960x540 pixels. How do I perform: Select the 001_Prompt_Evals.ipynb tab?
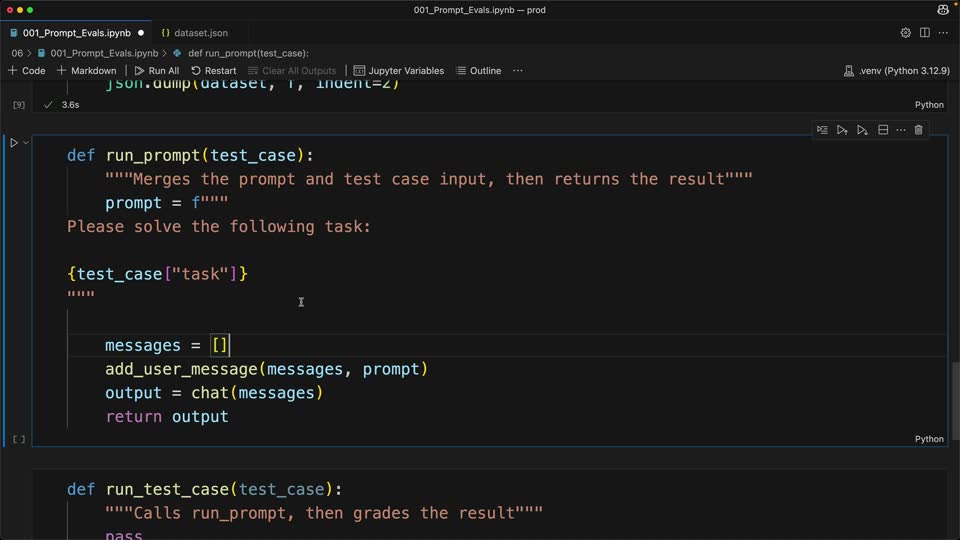pyautogui.click(x=77, y=33)
